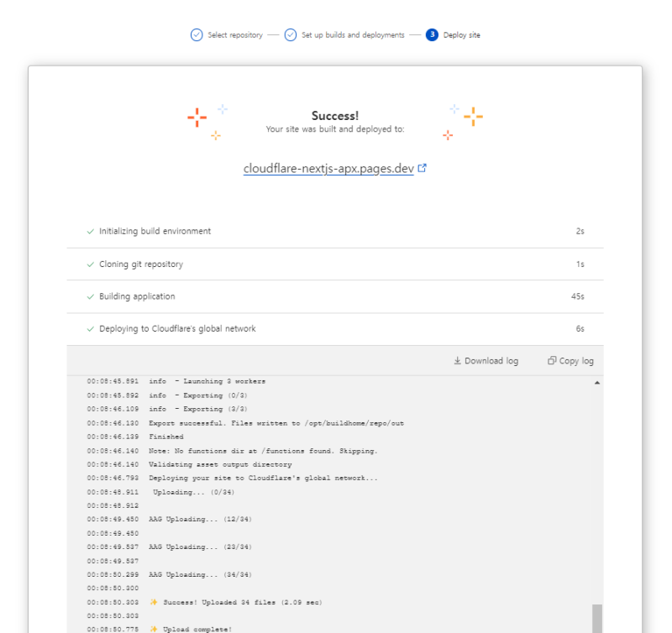Viewport: 672px width, 633px height.
Task: Click log line 'Success! Uploaded 34 files'
Action: coord(236,602)
